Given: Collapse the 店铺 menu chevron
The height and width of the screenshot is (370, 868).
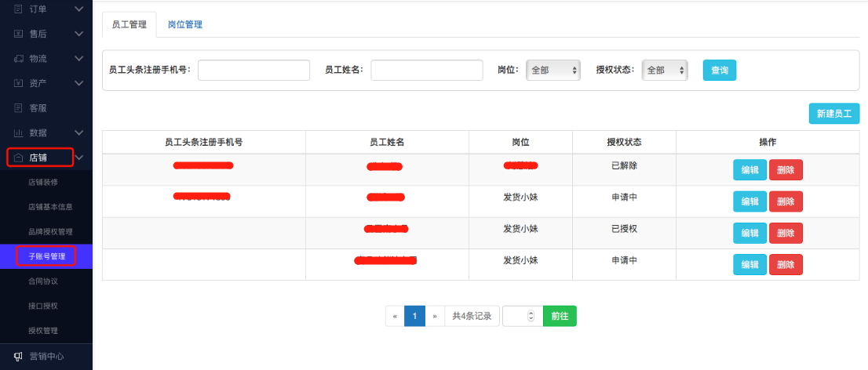Looking at the screenshot, I should 79,158.
